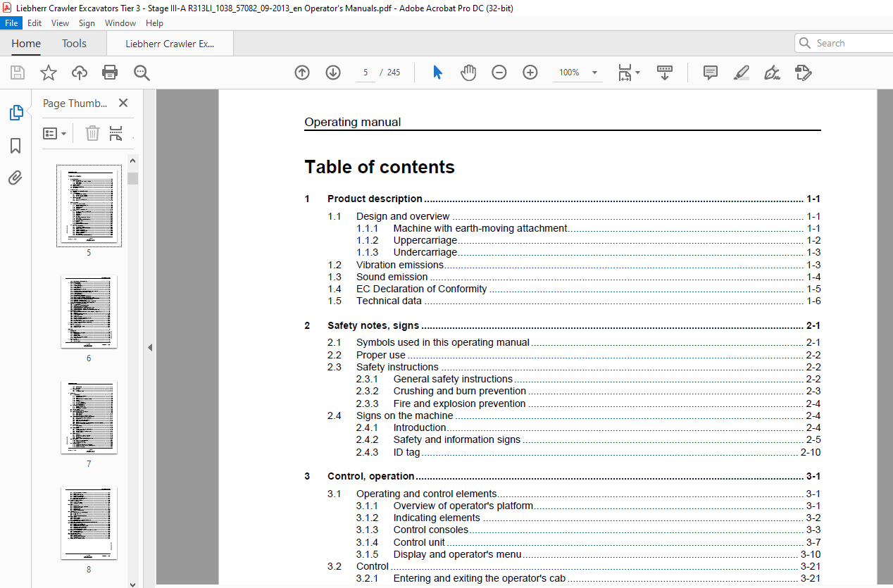The image size is (893, 588).
Task: Jump to 1.1 Design and overview entry
Action: tap(574, 216)
